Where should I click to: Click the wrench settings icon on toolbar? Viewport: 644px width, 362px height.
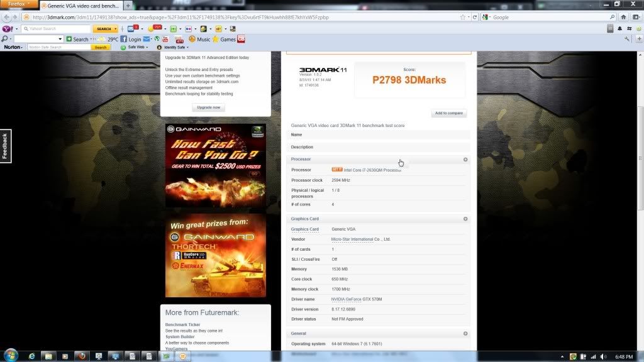coord(627,39)
